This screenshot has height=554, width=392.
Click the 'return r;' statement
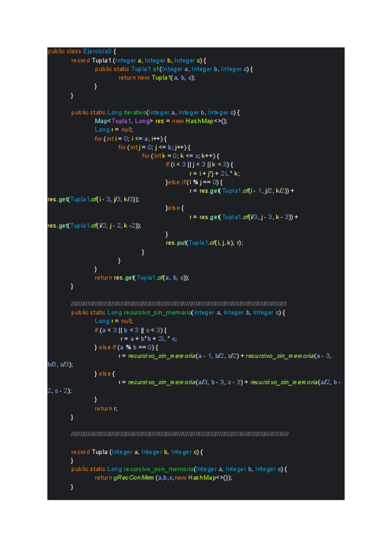[106, 408]
